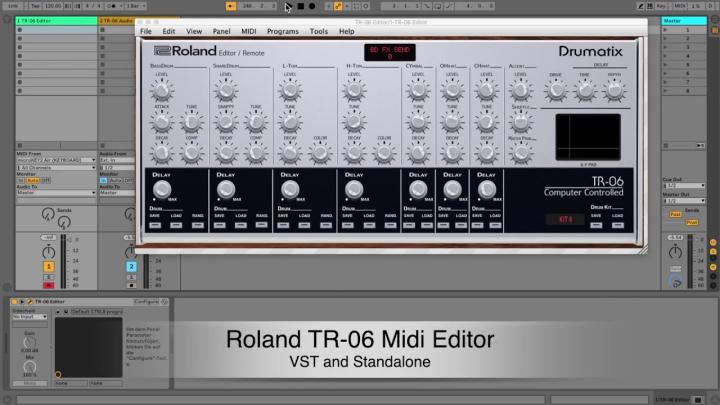Image resolution: width=720 pixels, height=405 pixels.
Task: Open the Edit menu in TR-06 Editor
Action: [x=169, y=31]
